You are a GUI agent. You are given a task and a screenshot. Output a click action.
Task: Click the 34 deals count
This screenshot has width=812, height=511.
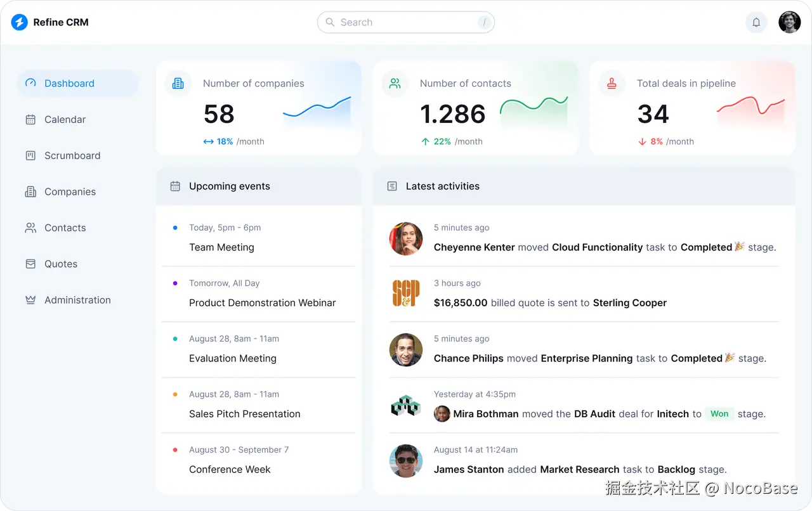click(653, 114)
